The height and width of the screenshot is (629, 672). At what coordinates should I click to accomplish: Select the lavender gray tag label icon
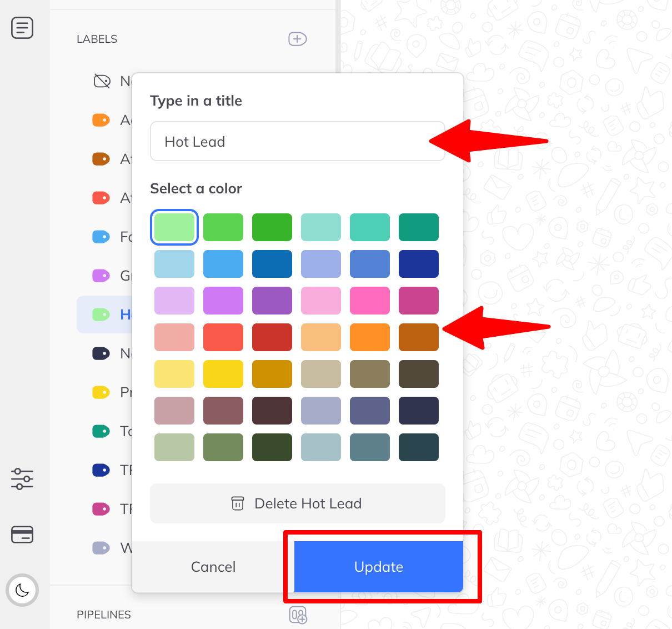click(x=101, y=548)
